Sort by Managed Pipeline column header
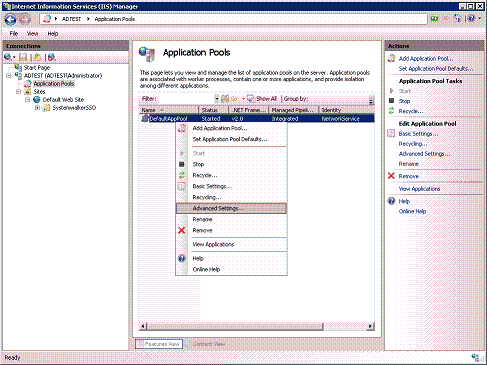Viewport: 487px width, 365px height. [294, 110]
